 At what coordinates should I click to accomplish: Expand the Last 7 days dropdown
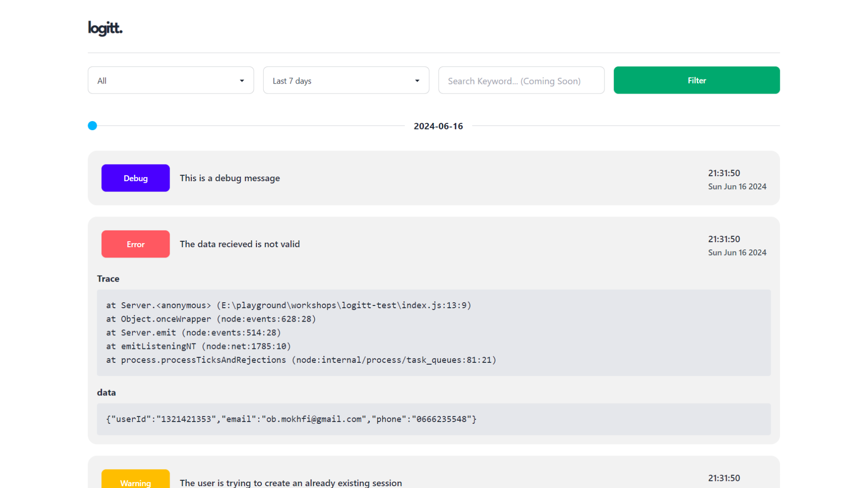tap(346, 80)
